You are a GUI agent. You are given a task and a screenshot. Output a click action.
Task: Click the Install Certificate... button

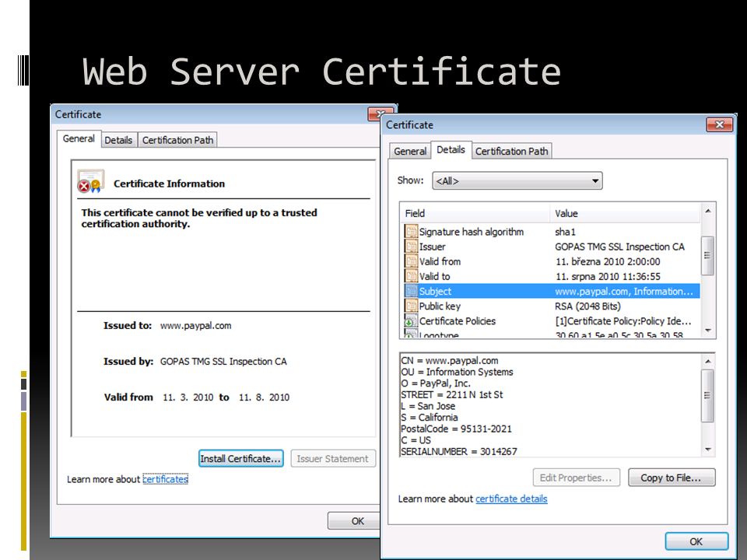pos(240,459)
